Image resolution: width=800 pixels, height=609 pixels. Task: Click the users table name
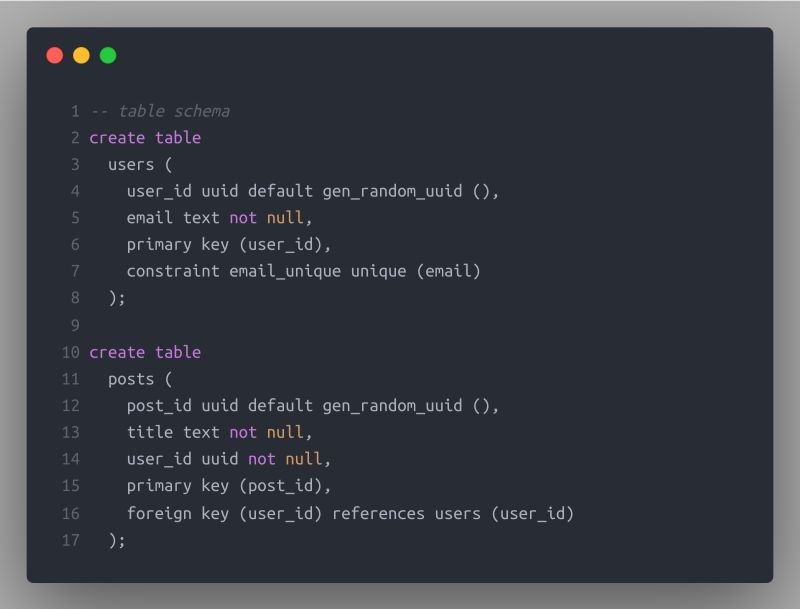pos(131,165)
